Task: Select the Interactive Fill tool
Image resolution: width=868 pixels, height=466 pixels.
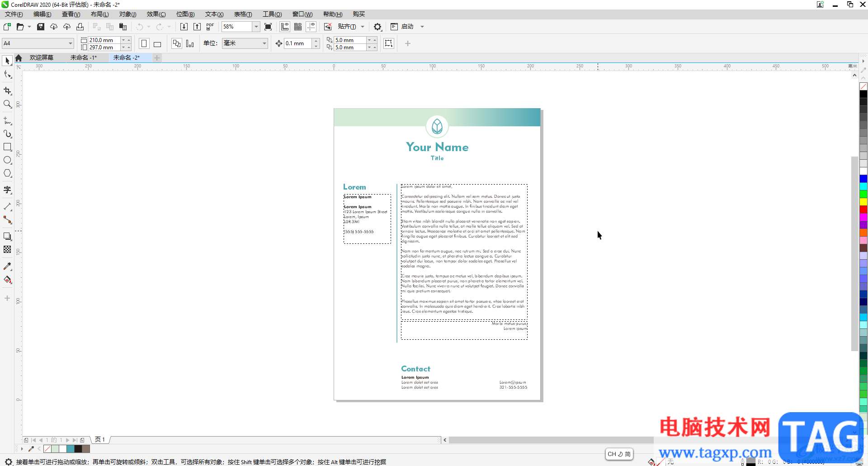Action: click(7, 280)
